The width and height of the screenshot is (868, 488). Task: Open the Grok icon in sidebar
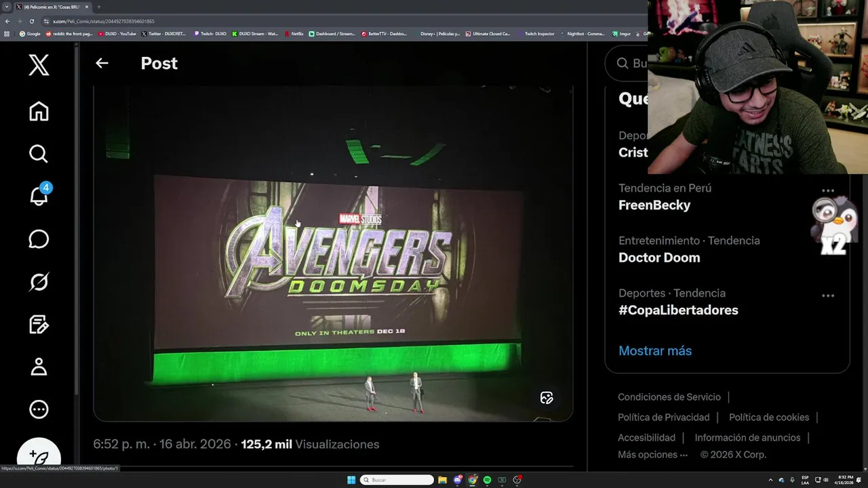39,282
